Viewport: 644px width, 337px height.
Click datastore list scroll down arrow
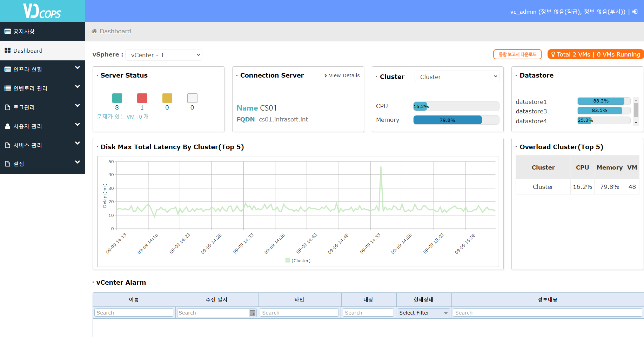click(636, 123)
